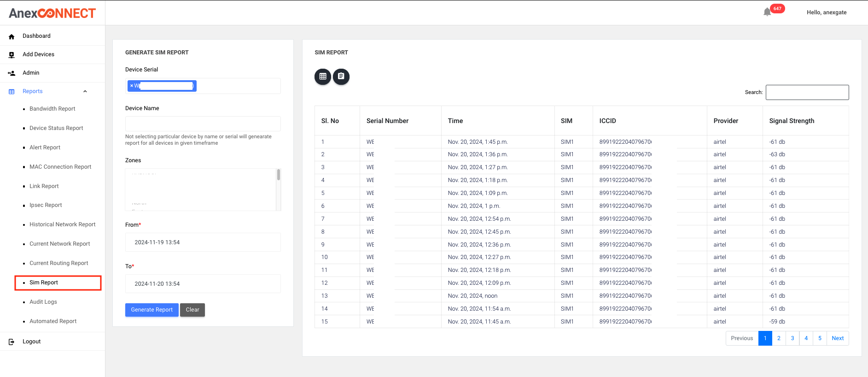Image resolution: width=868 pixels, height=377 pixels.
Task: Click the Admin user icon
Action: tap(12, 73)
